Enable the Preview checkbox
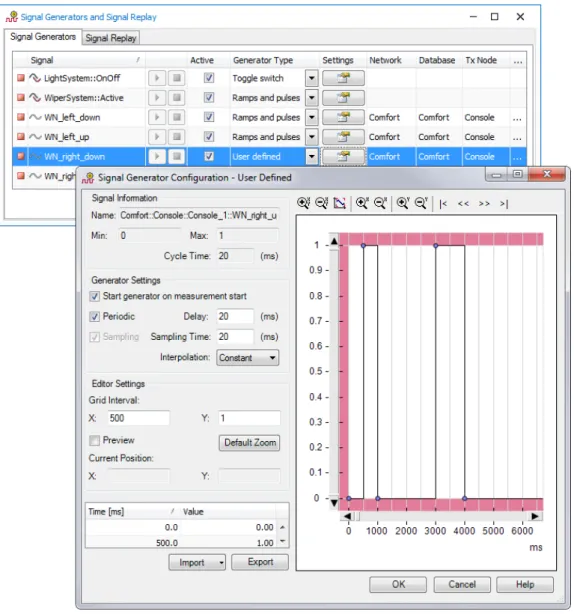This screenshot has height=614, width=574. coord(94,441)
